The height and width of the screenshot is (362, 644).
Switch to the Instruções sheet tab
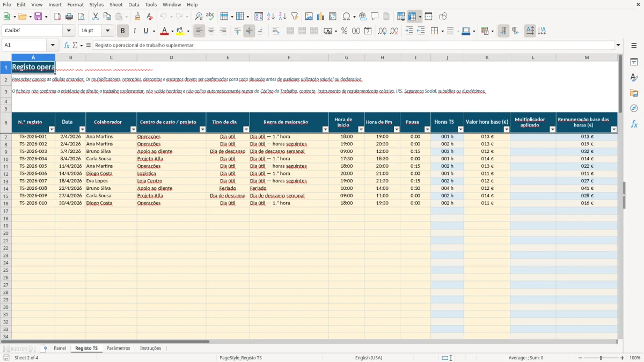click(x=150, y=348)
